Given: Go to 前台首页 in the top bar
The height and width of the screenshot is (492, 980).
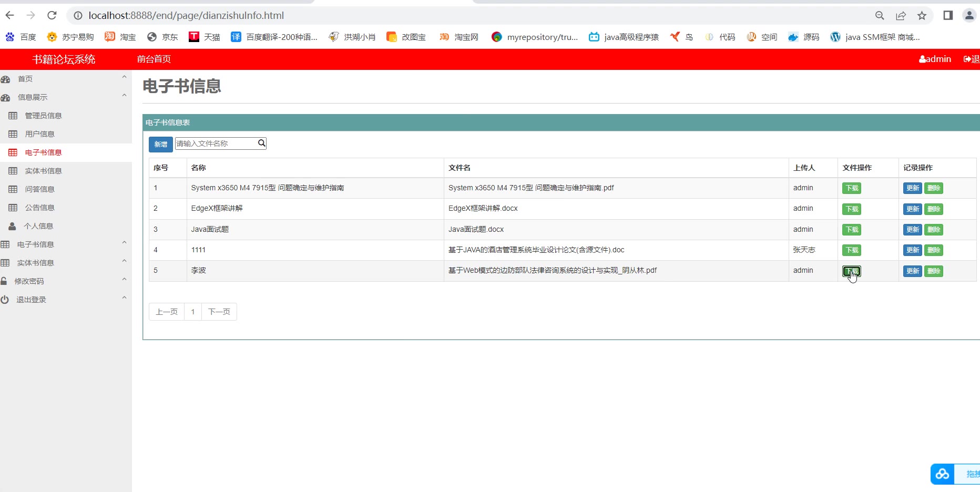Looking at the screenshot, I should point(154,59).
